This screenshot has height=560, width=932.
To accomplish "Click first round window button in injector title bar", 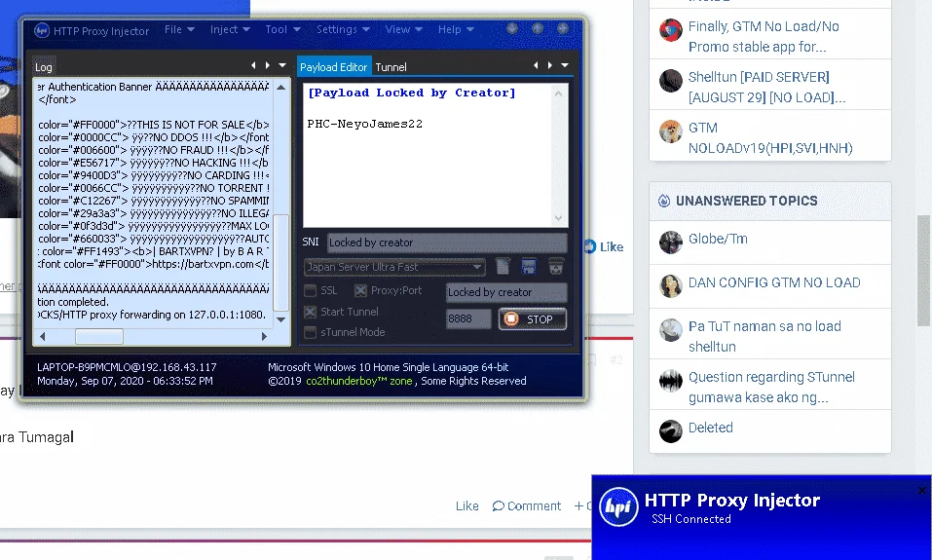I will pos(511,28).
